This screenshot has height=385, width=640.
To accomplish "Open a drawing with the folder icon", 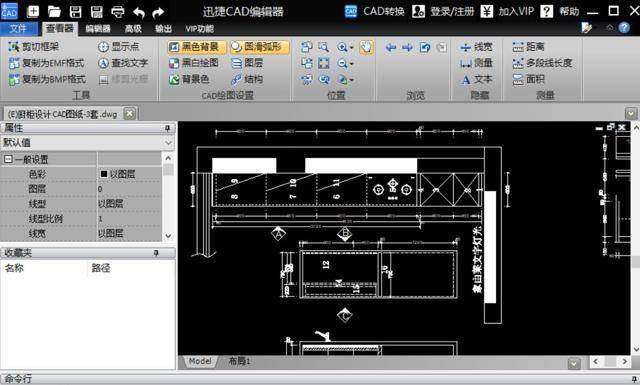I will pos(54,11).
